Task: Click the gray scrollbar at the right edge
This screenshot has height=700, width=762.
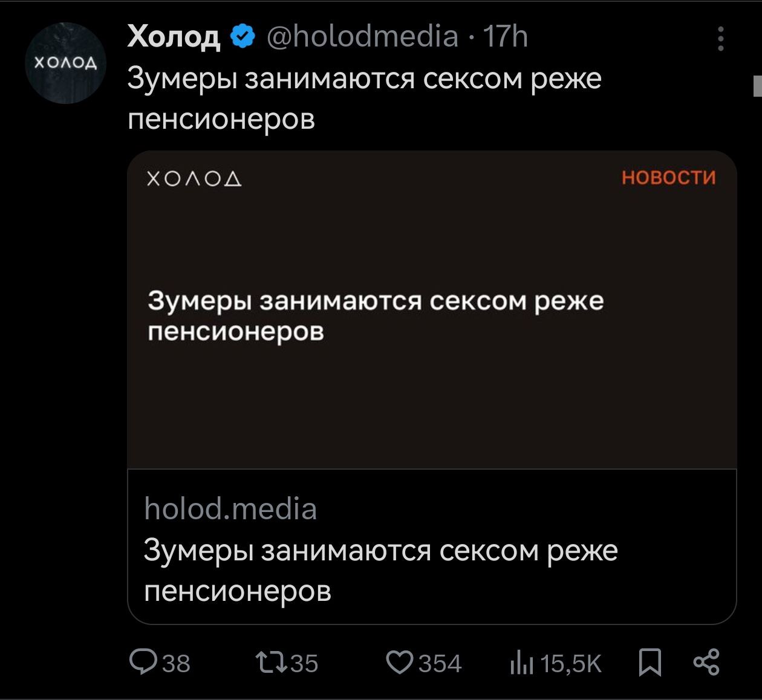Action: (757, 86)
